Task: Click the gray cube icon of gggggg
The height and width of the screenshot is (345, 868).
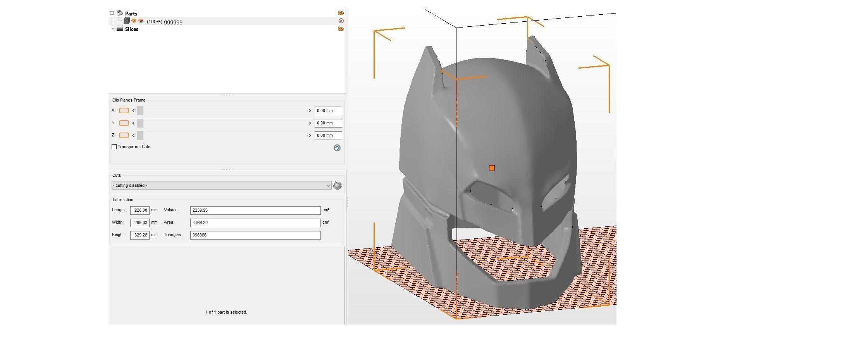Action: click(127, 21)
